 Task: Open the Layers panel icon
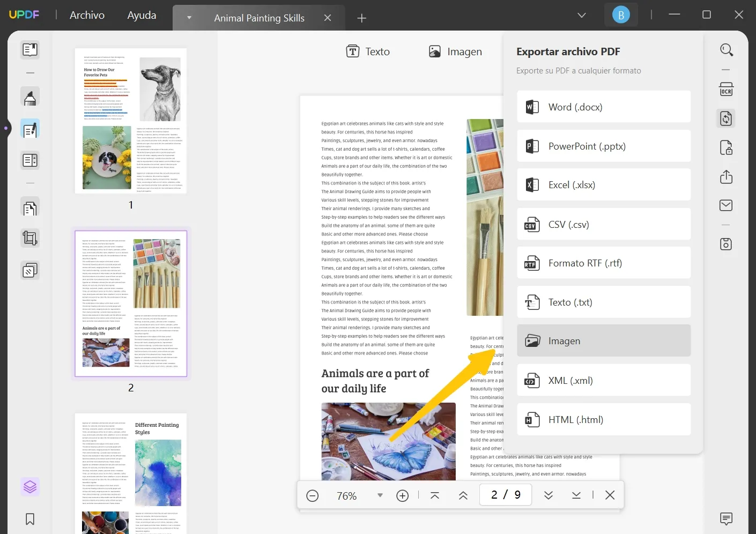[30, 487]
